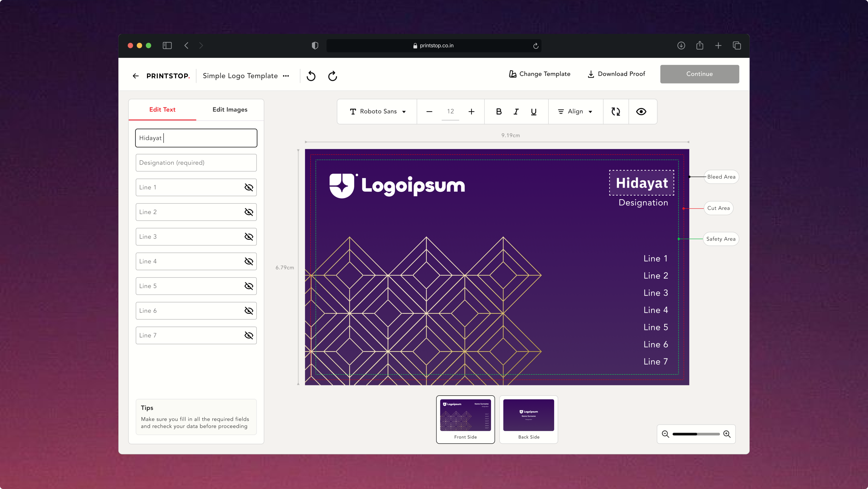Go forward in browser history

tap(201, 46)
